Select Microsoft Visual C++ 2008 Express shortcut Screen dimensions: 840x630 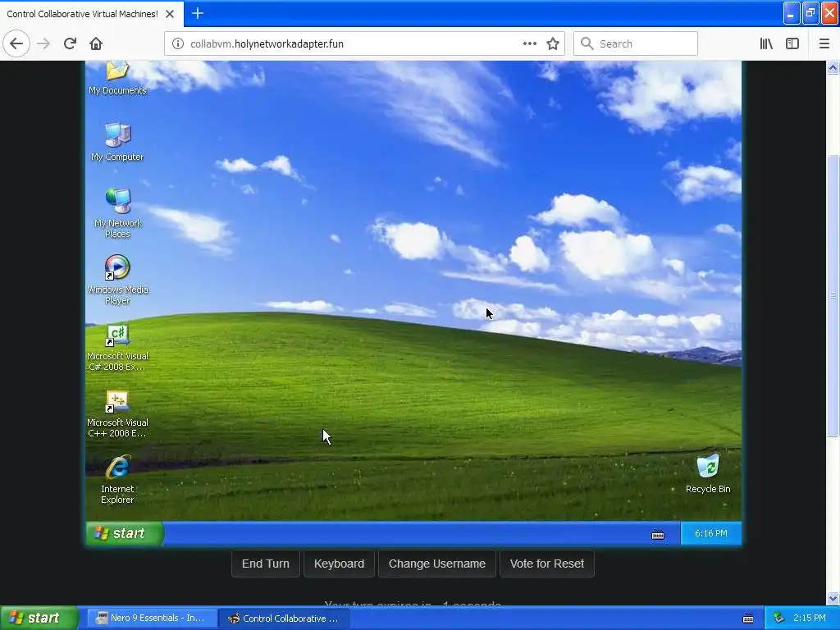point(117,413)
